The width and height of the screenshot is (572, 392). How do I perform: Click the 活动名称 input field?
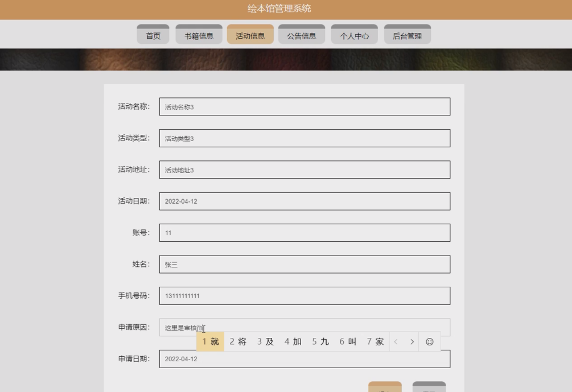click(304, 106)
